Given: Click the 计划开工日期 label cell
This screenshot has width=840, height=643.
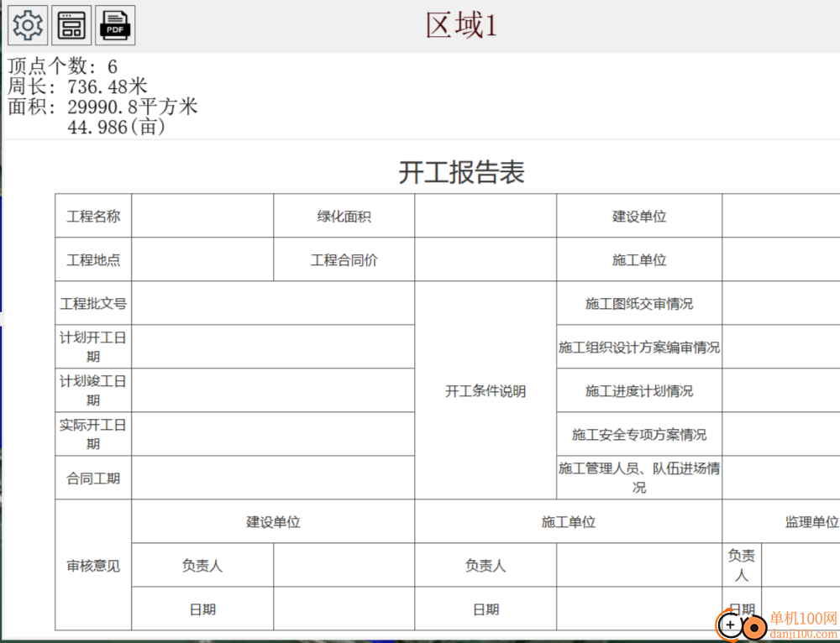Looking at the screenshot, I should [93, 347].
